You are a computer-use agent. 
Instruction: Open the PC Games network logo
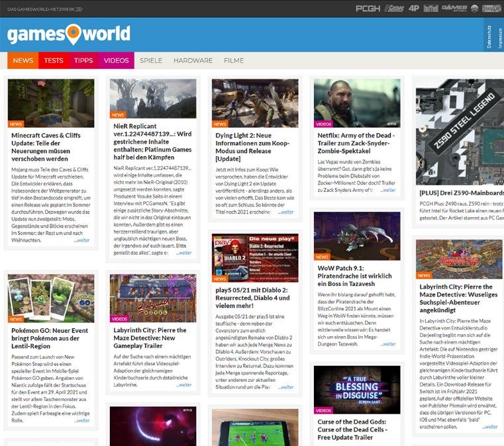[394, 9]
